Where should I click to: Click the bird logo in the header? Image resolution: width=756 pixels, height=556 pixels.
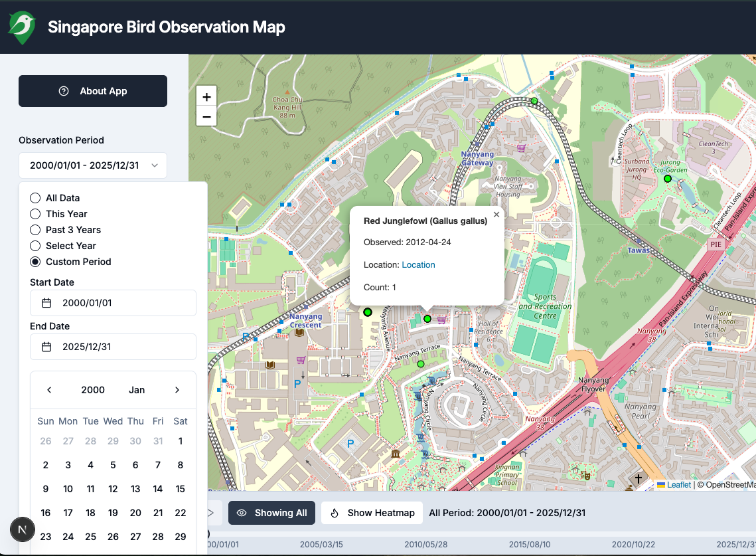coord(22,27)
